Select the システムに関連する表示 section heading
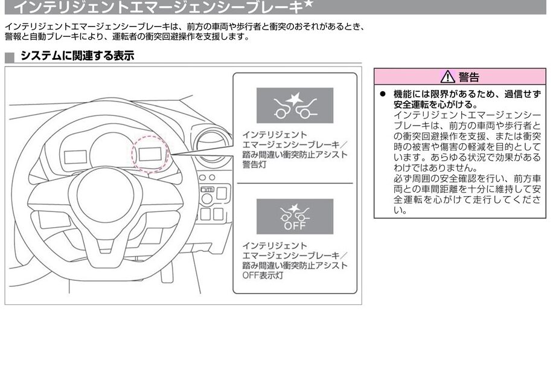The height and width of the screenshot is (392, 556). [x=77, y=56]
